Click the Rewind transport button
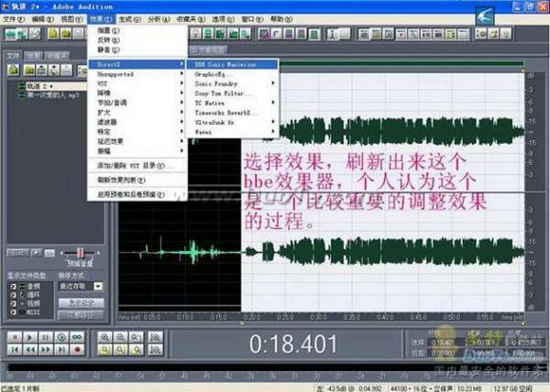This screenshot has width=550, height=392. (30, 350)
